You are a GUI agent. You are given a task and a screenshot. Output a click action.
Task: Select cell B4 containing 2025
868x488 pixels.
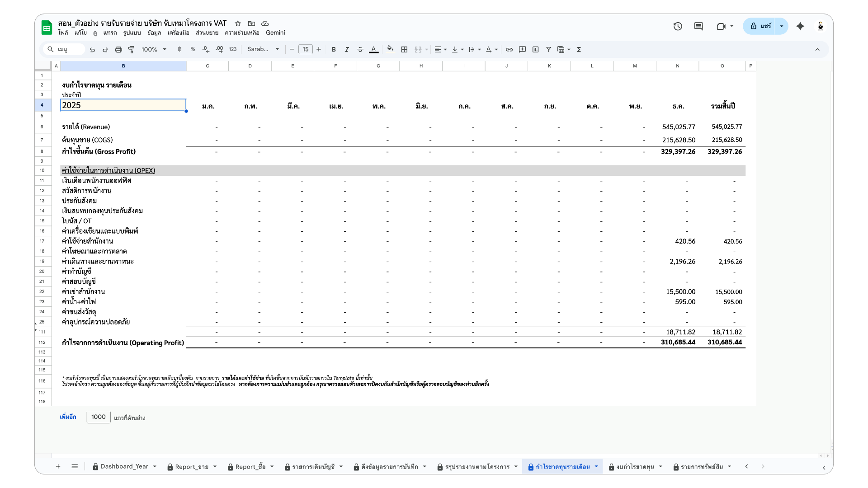pos(123,105)
